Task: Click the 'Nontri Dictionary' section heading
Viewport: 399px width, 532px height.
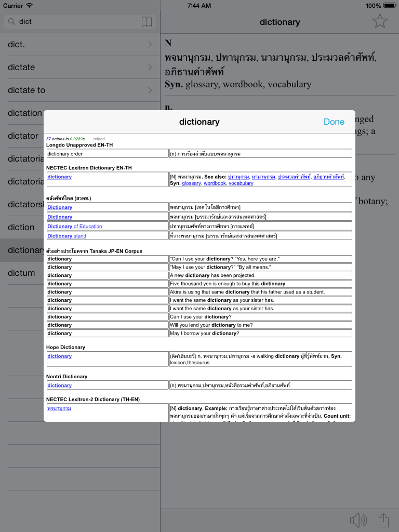Action: [x=66, y=376]
